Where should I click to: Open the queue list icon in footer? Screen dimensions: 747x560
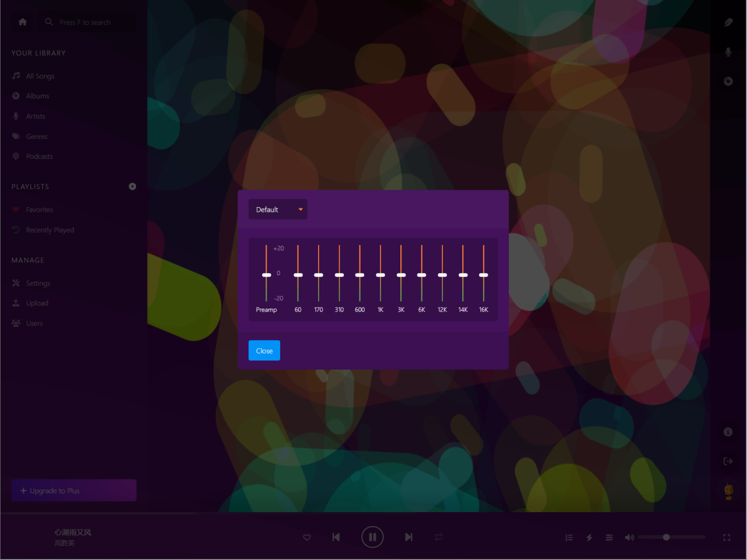point(569,537)
